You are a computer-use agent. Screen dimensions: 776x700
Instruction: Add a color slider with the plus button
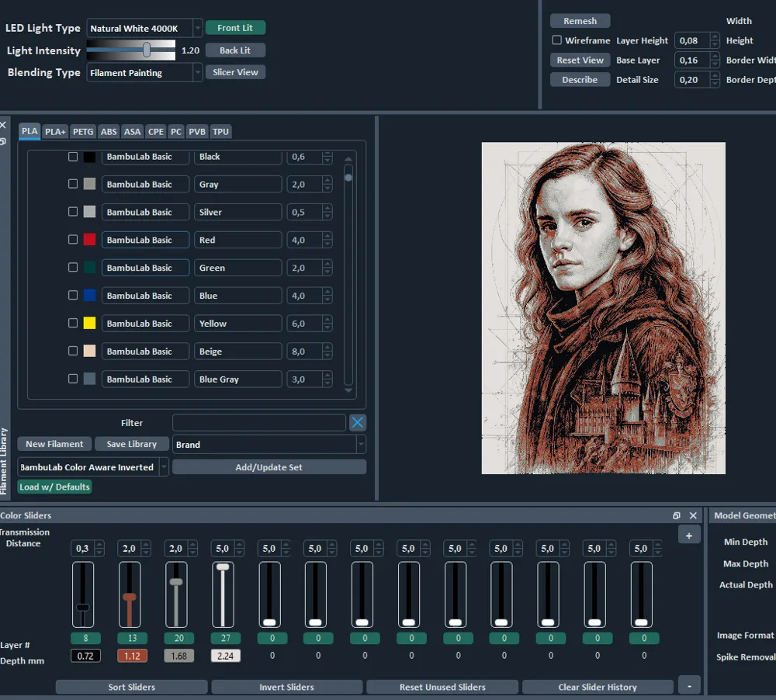click(689, 535)
